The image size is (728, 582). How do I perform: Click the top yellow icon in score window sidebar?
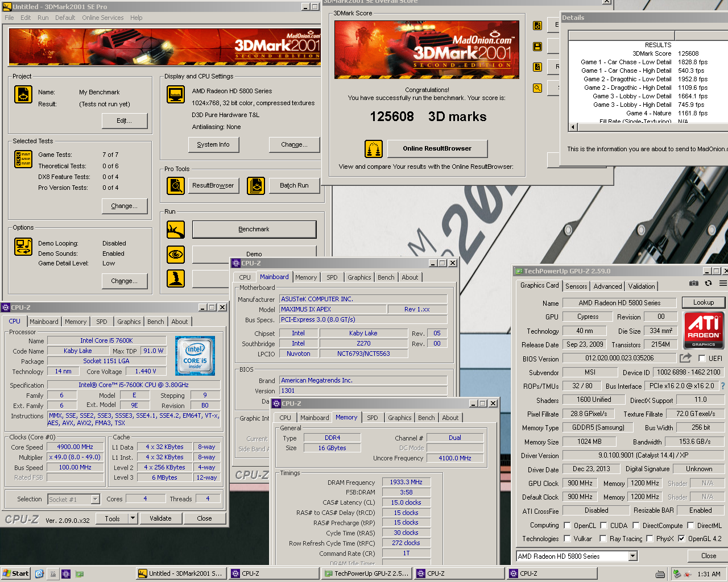[537, 26]
